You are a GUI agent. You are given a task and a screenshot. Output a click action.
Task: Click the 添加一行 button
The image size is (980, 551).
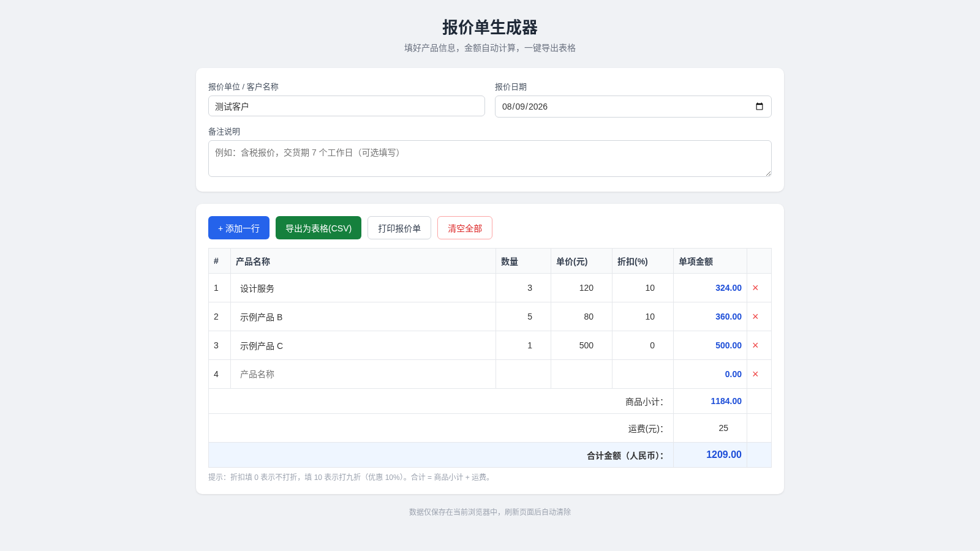(x=239, y=228)
